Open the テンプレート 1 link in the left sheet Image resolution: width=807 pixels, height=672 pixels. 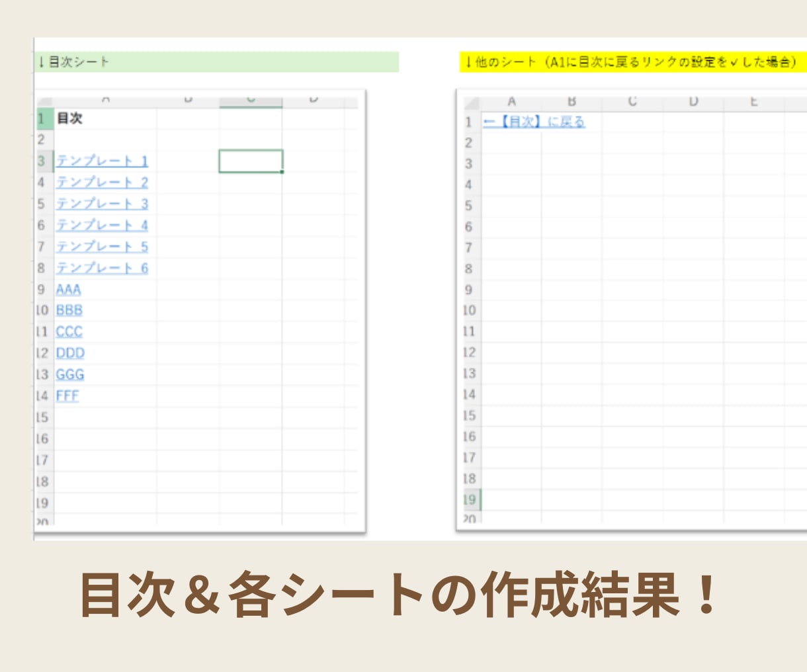[102, 161]
